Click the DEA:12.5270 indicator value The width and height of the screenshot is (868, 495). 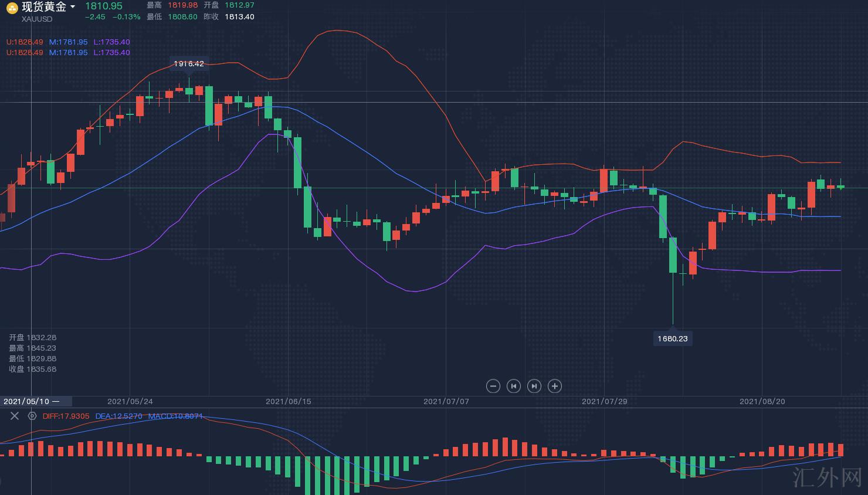point(119,416)
